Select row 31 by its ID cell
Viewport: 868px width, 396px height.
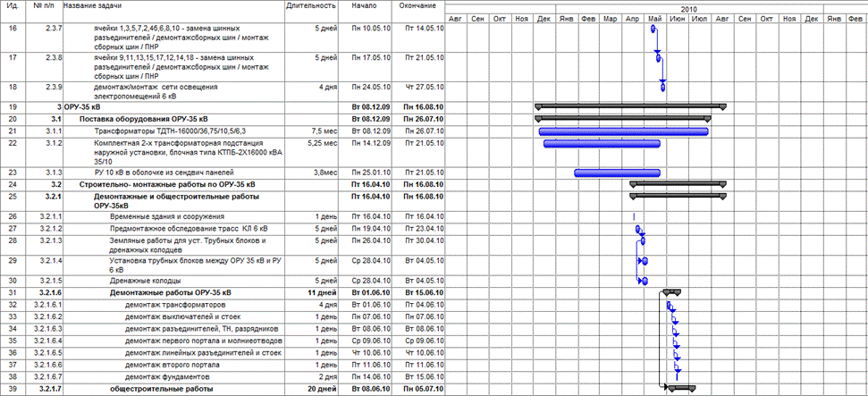coord(13,292)
